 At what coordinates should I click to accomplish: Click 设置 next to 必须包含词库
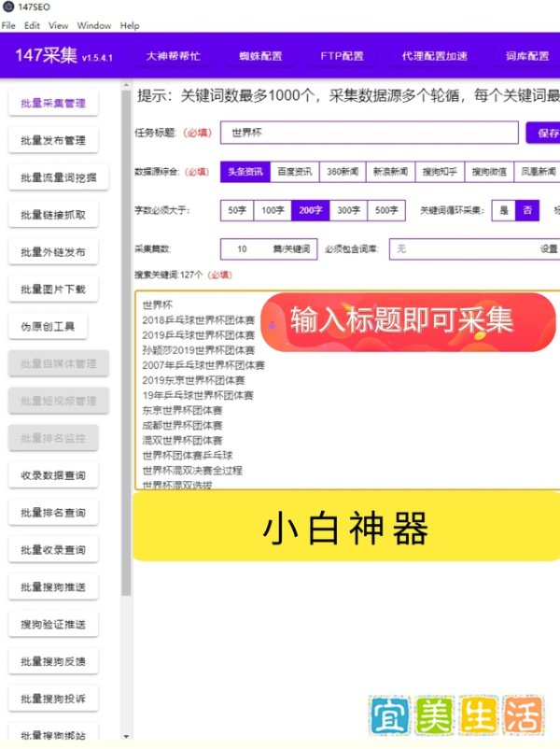pos(549,248)
